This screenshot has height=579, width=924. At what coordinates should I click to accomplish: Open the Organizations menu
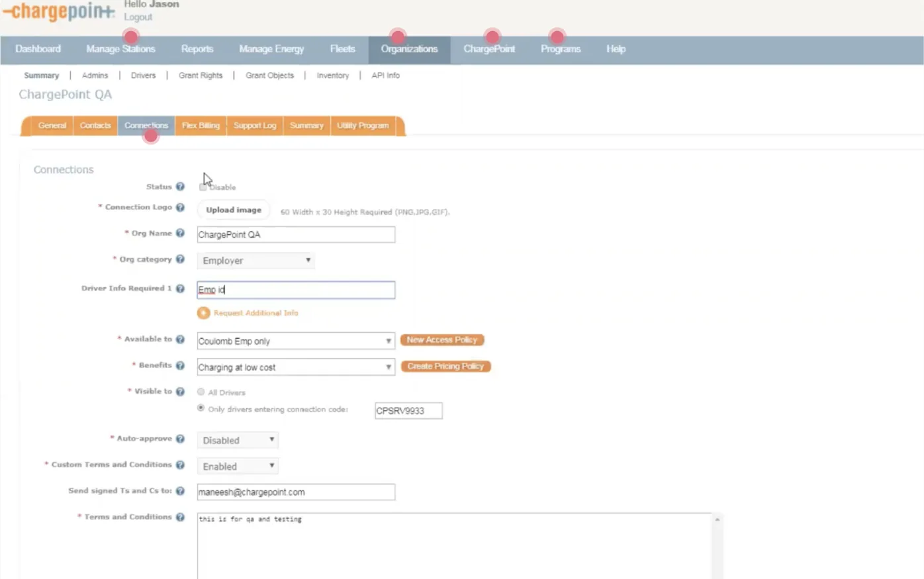(409, 49)
